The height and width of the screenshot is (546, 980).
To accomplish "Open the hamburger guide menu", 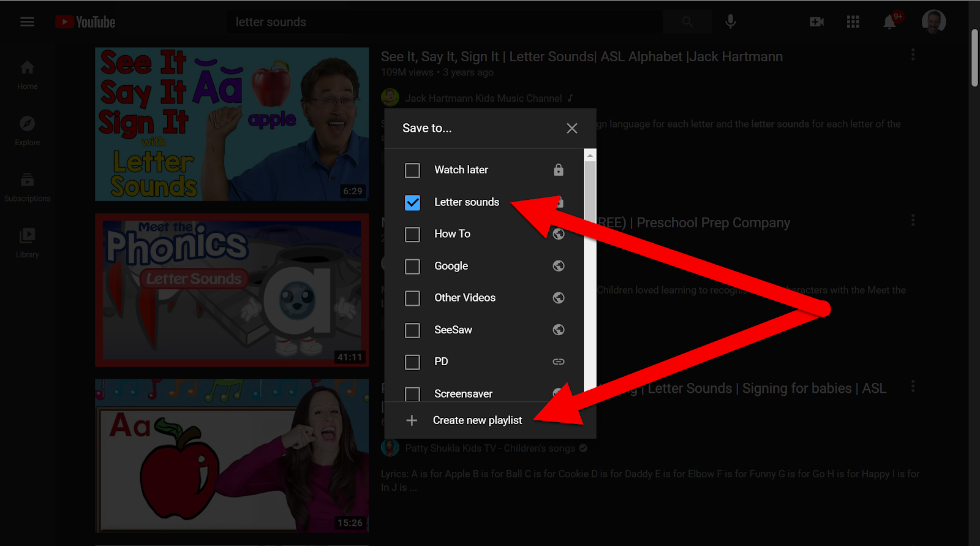I will coord(27,22).
